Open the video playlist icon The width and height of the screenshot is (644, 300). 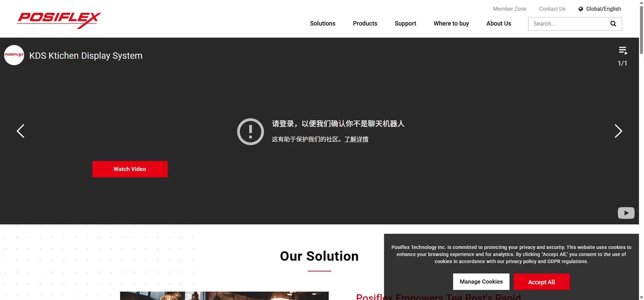coord(623,51)
